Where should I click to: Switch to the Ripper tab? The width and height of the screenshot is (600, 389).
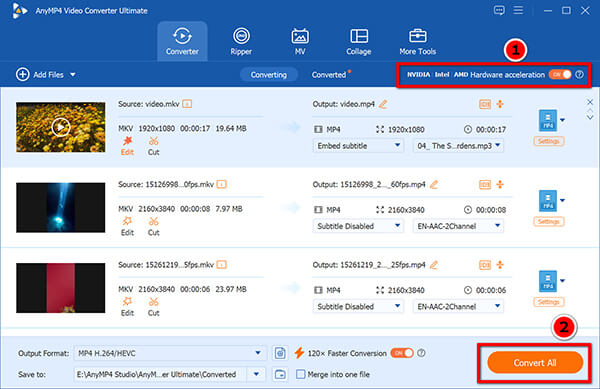[241, 41]
